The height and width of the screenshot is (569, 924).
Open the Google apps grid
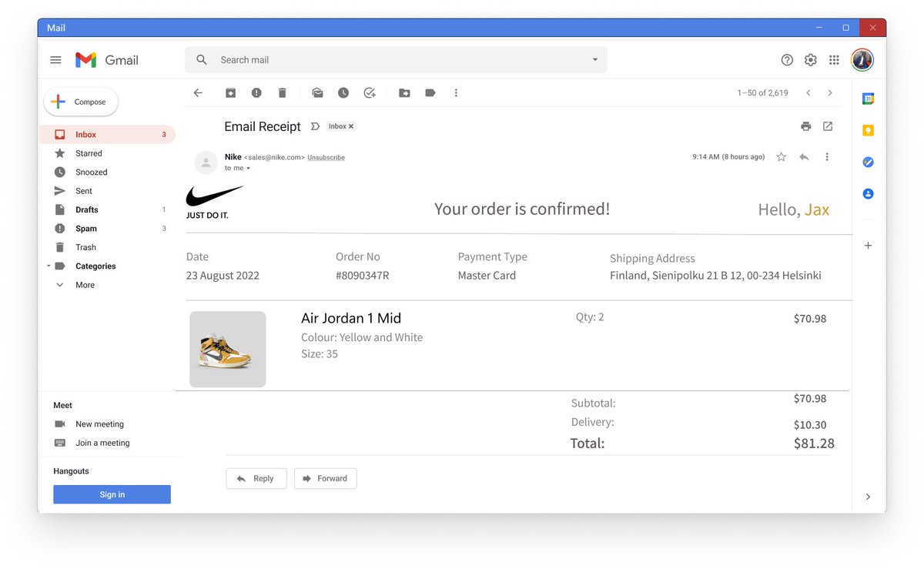[x=834, y=60]
